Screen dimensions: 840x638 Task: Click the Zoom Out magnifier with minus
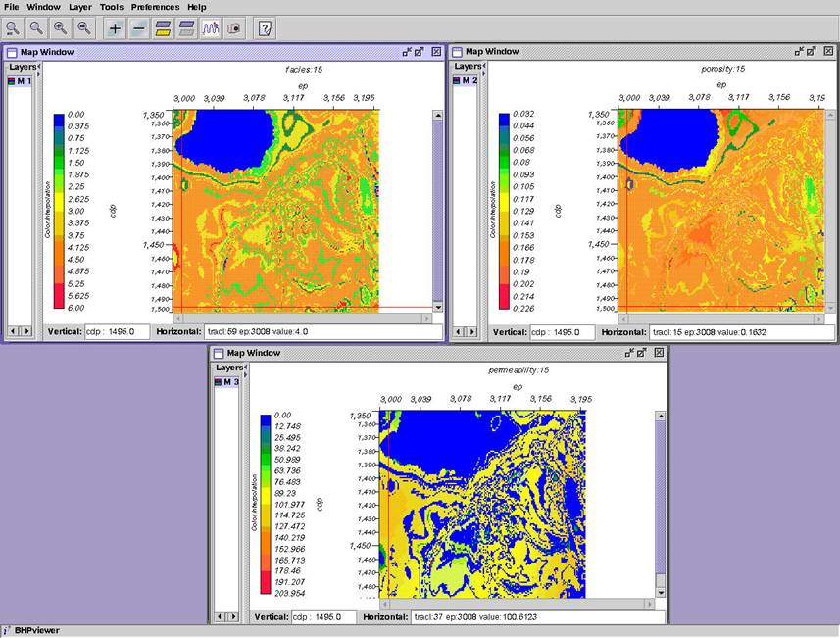(84, 28)
